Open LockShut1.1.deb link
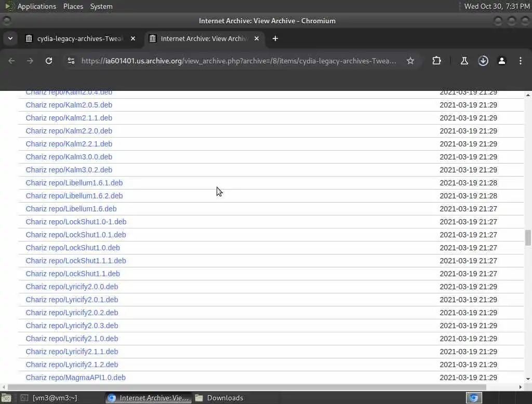This screenshot has height=404, width=532. (73, 274)
